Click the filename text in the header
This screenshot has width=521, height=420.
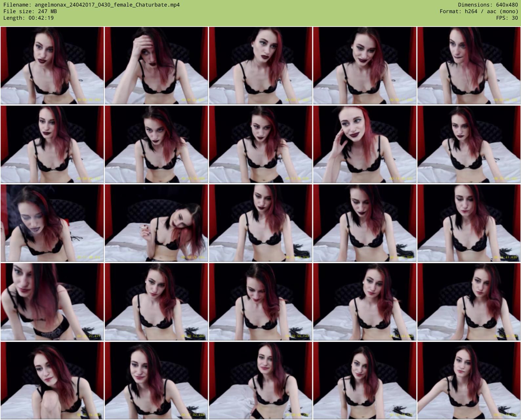[92, 5]
